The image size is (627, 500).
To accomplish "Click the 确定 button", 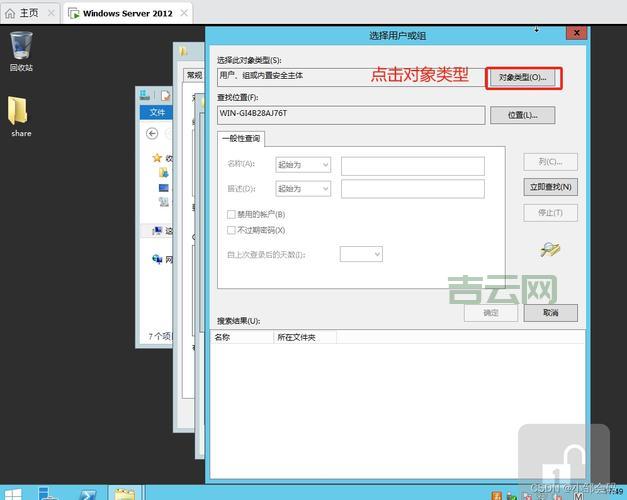I will (491, 313).
